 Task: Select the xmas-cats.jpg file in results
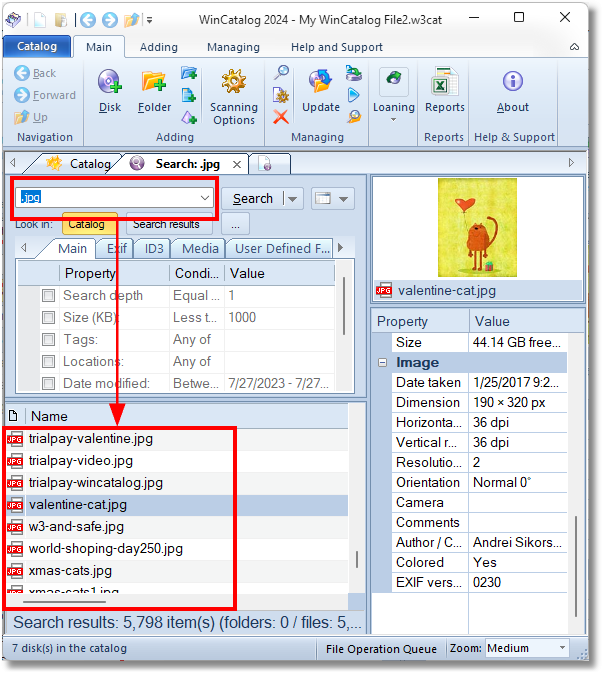[x=70, y=571]
